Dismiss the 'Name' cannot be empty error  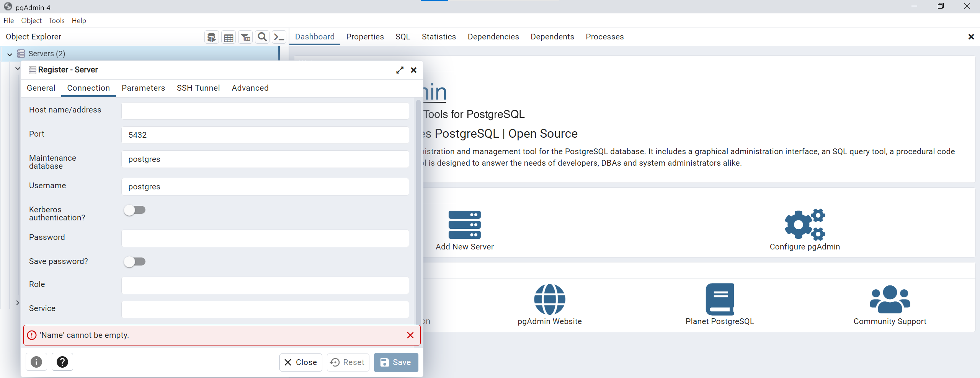click(x=410, y=335)
